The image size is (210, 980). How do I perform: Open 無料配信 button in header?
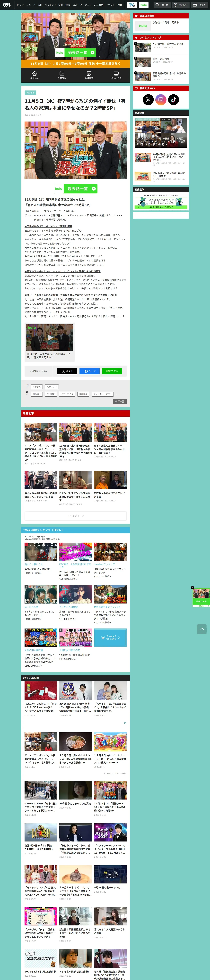[181, 5]
